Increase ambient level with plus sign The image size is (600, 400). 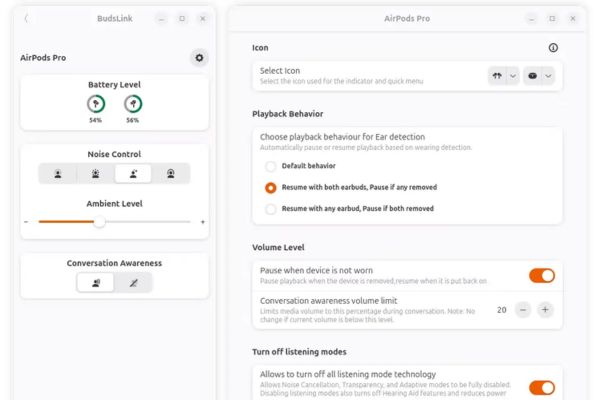pos(203,222)
